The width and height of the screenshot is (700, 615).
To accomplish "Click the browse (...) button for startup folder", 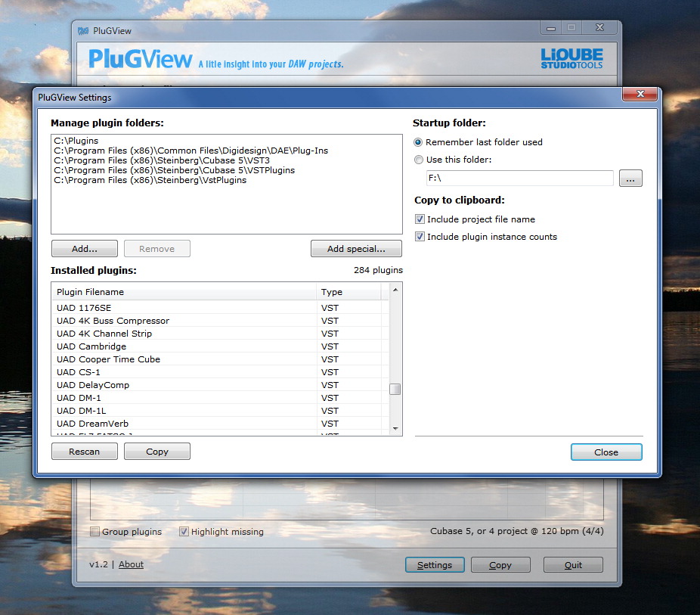I will pyautogui.click(x=630, y=179).
